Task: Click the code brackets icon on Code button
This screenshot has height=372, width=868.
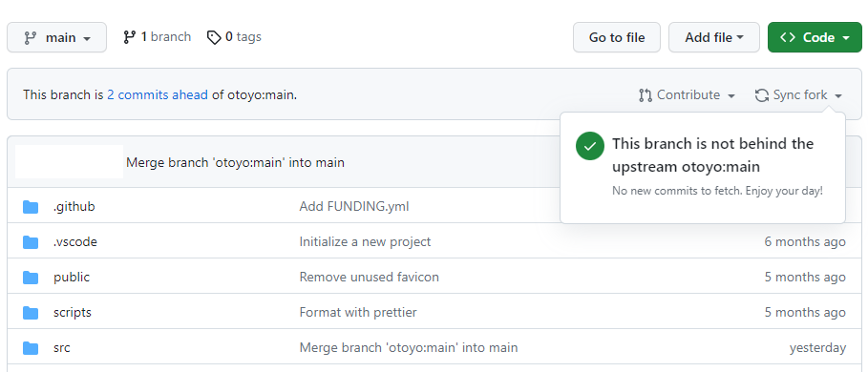Action: 788,37
